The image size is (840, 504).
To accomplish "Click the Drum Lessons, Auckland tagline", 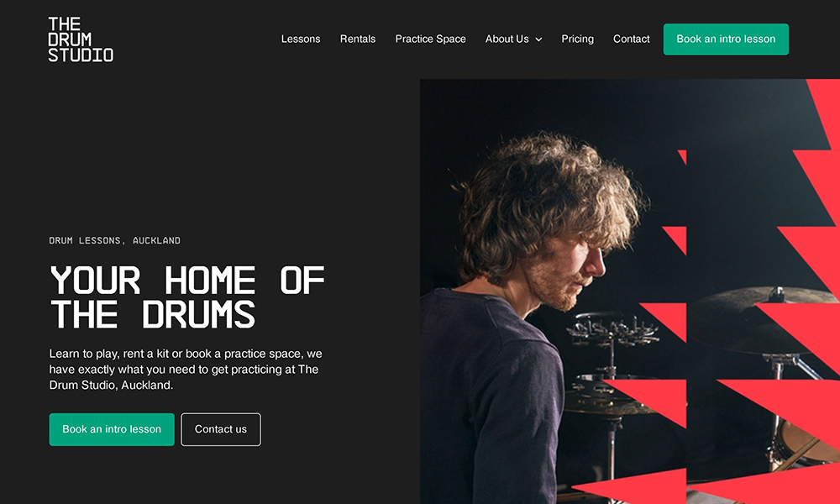I will tap(114, 240).
